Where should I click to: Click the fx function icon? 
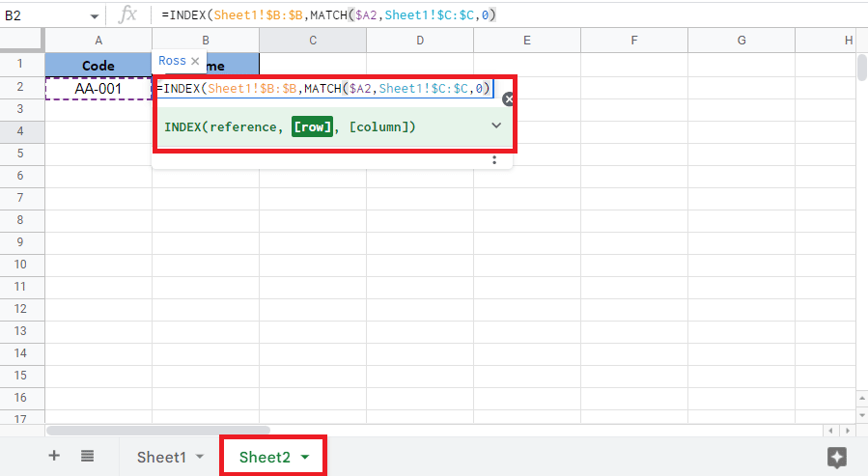pyautogui.click(x=127, y=15)
